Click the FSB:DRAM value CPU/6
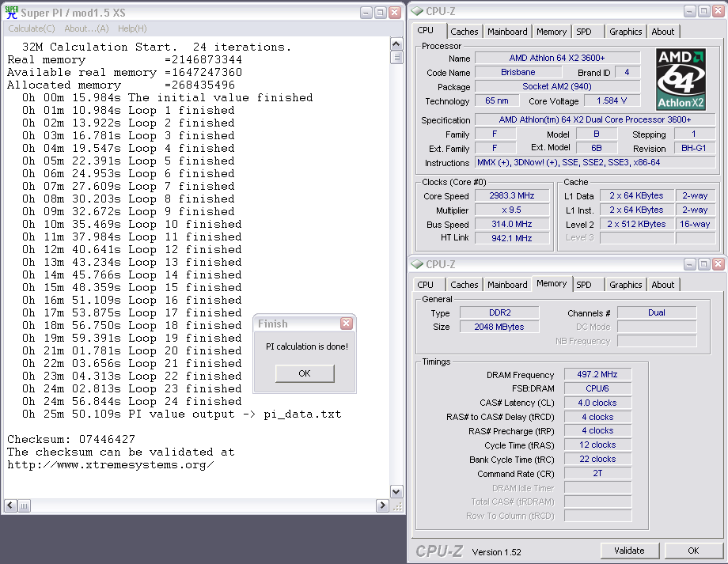This screenshot has width=728, height=564. tap(597, 388)
